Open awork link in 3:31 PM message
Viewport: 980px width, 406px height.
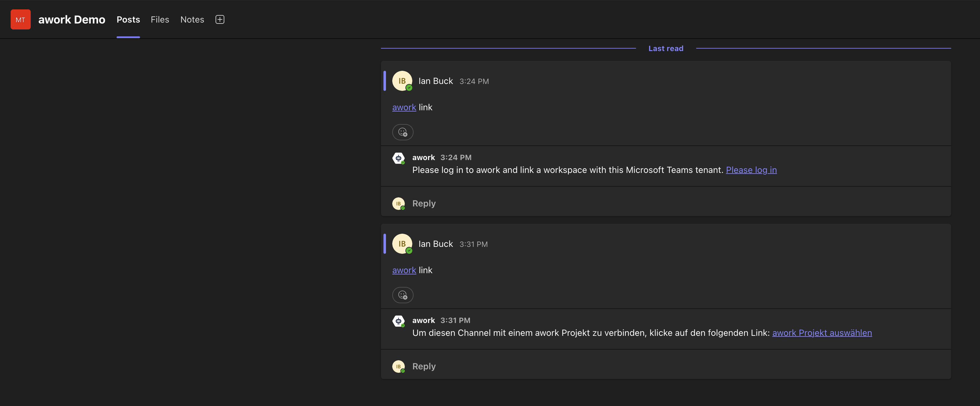pos(404,270)
